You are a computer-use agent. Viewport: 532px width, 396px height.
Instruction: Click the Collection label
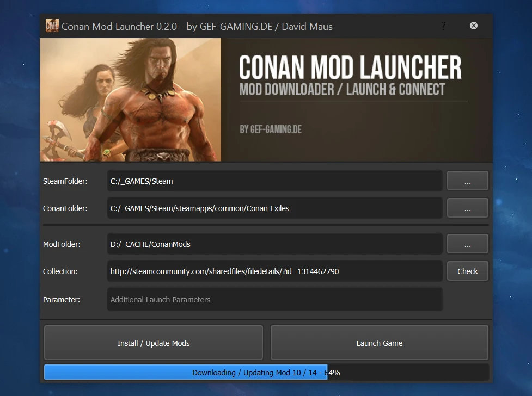click(60, 271)
